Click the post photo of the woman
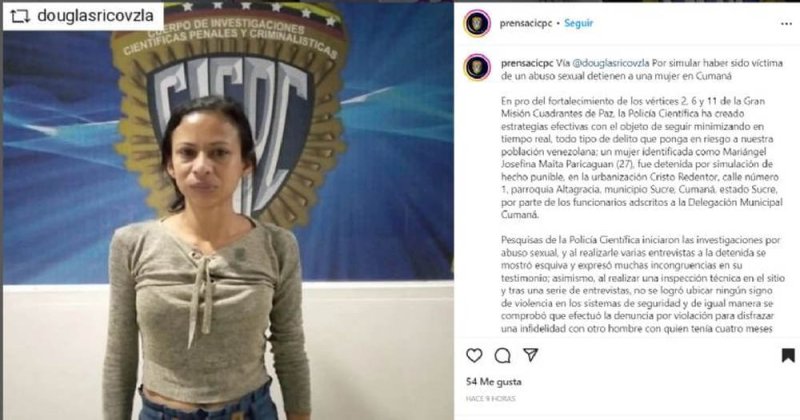The height and width of the screenshot is (420, 800). click(228, 211)
